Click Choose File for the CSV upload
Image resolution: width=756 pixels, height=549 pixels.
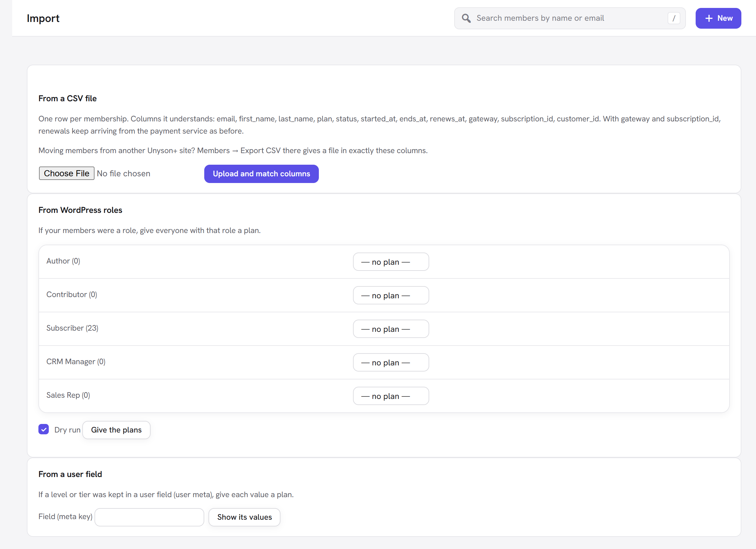(x=67, y=174)
